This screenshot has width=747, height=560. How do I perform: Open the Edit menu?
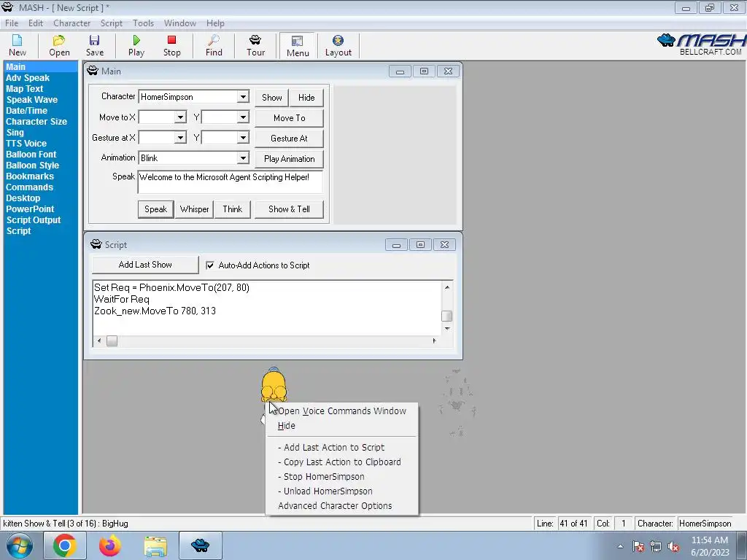click(36, 23)
